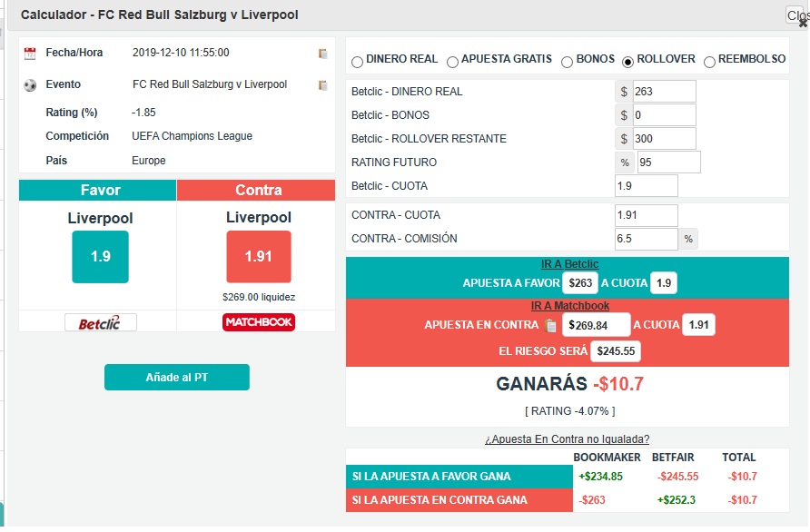The height and width of the screenshot is (532, 810).
Task: Expand ¿Apuesta En Contra no Igualada? section
Action: [x=567, y=439]
